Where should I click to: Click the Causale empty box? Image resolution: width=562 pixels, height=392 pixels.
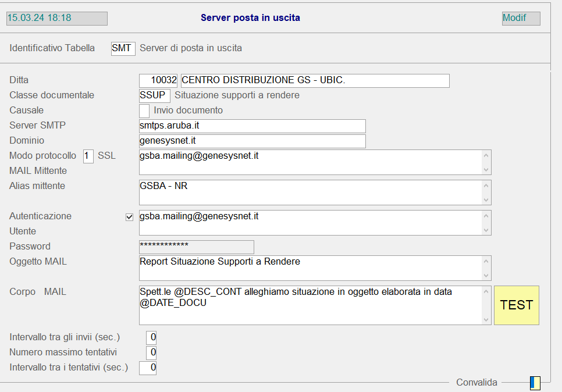pos(144,111)
